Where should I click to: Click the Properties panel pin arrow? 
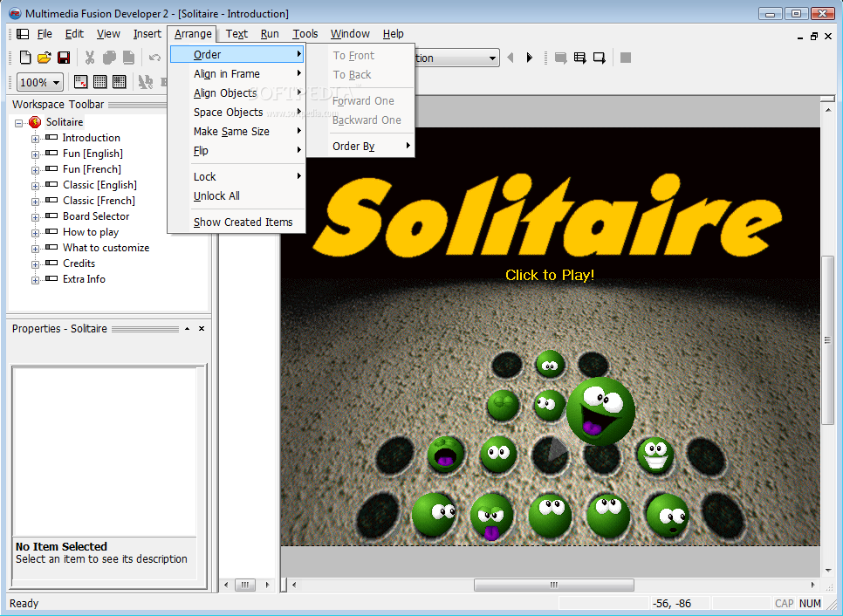click(x=187, y=328)
